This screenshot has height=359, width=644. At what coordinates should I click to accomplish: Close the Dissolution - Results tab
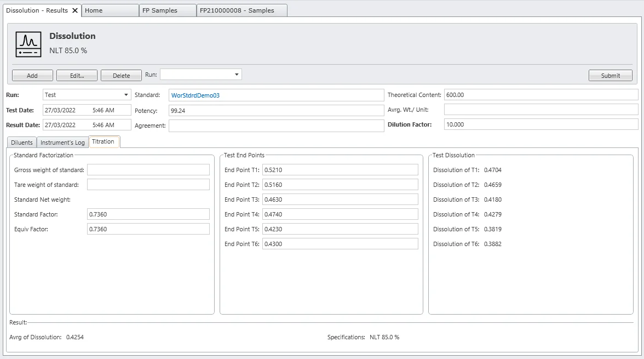(75, 10)
